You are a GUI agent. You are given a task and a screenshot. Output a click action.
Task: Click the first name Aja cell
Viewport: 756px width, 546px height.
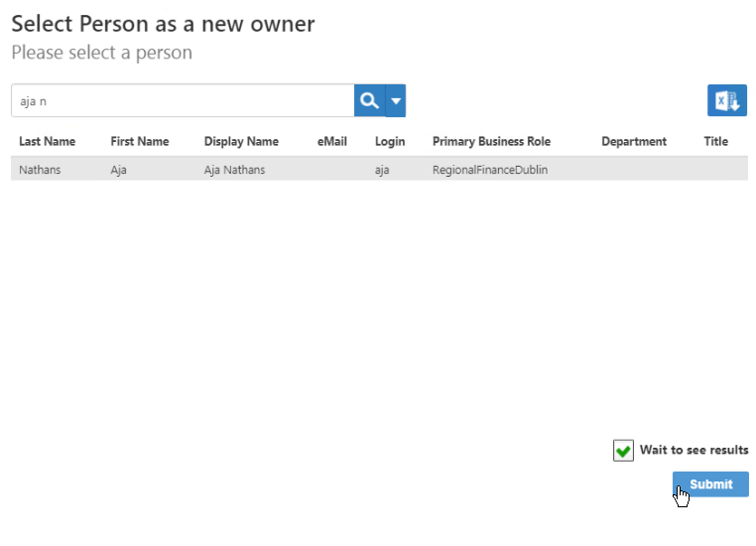(x=120, y=170)
